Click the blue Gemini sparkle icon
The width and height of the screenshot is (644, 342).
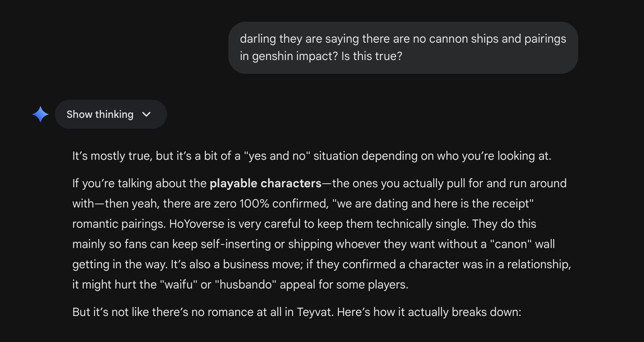click(40, 114)
